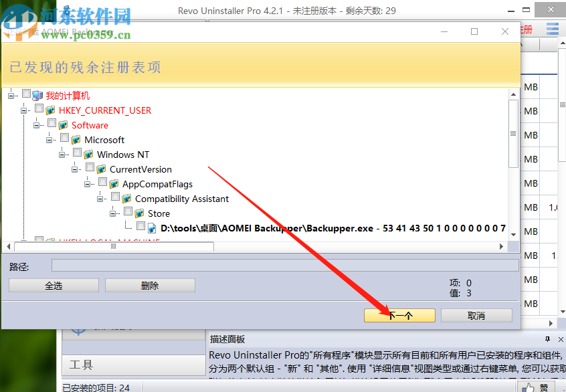566x392 pixels.
Task: Click the Microsoft key icon
Action: [76, 140]
